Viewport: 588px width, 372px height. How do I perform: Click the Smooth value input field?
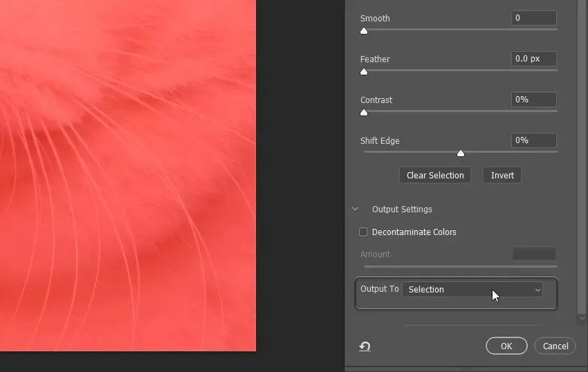[x=533, y=17]
